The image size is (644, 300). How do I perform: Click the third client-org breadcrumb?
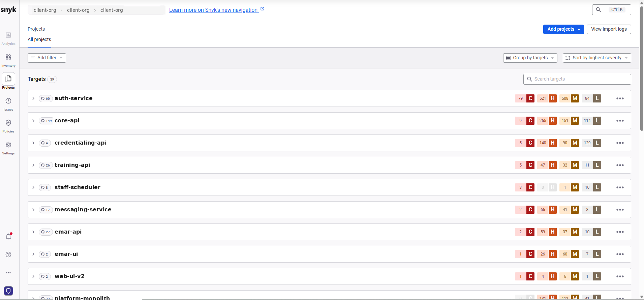coord(112,10)
